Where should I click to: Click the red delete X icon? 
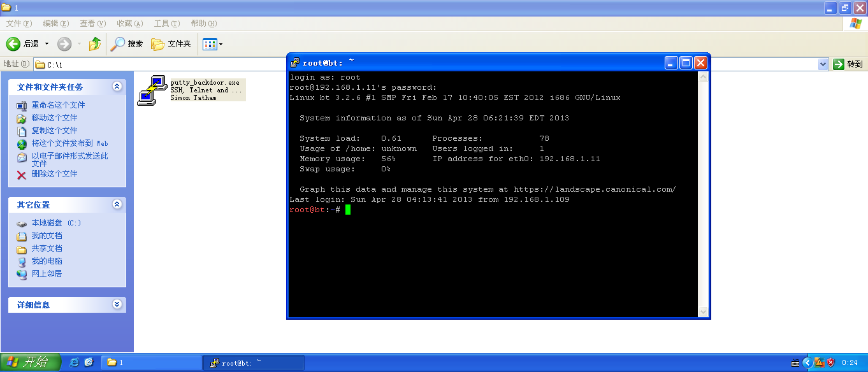(22, 175)
